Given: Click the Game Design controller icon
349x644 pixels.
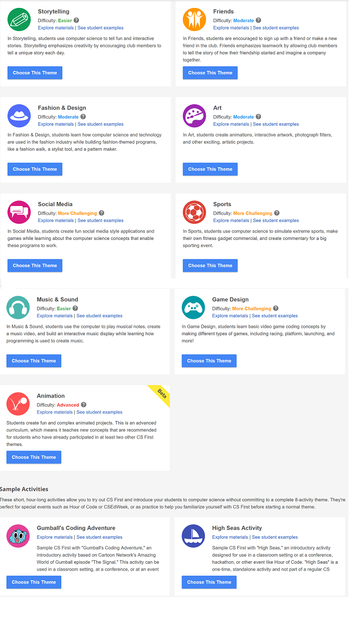Looking at the screenshot, I should coord(193,307).
